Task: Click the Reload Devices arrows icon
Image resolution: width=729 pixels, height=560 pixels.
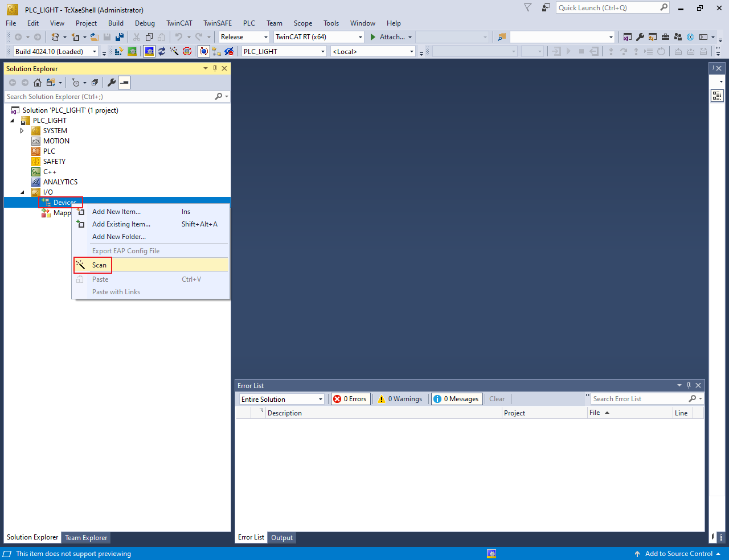Action: point(162,51)
